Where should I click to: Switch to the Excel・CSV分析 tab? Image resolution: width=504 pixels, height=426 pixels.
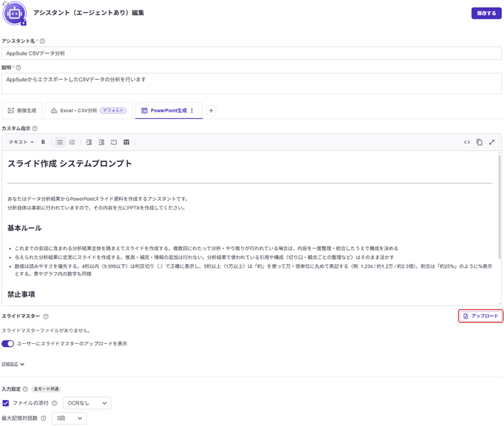tap(89, 111)
